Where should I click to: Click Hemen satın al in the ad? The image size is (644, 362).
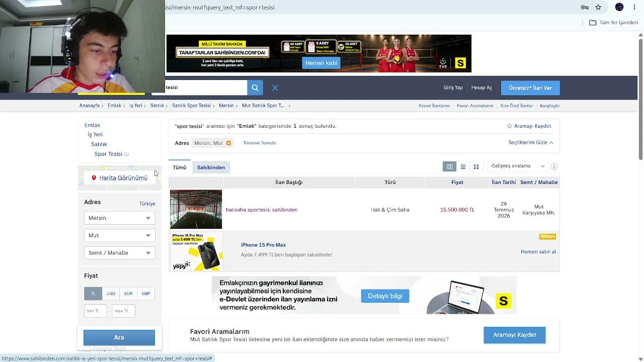click(538, 251)
